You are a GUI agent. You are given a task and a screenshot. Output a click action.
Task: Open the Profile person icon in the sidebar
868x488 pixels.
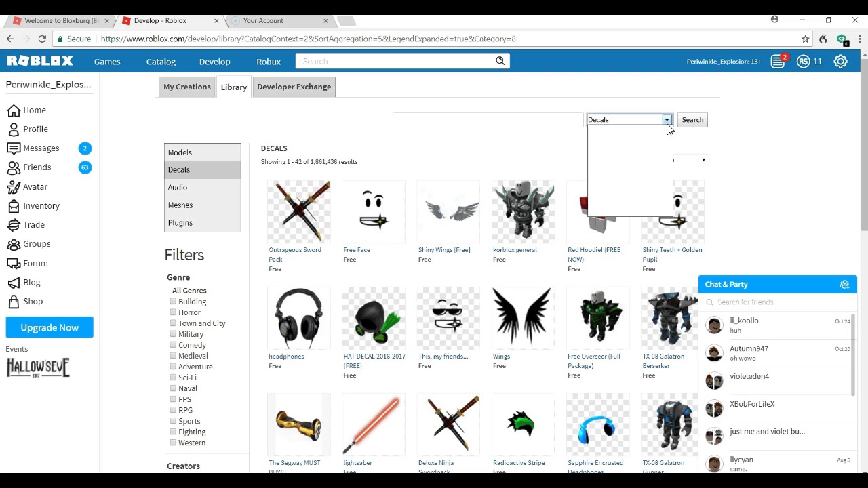(x=14, y=129)
